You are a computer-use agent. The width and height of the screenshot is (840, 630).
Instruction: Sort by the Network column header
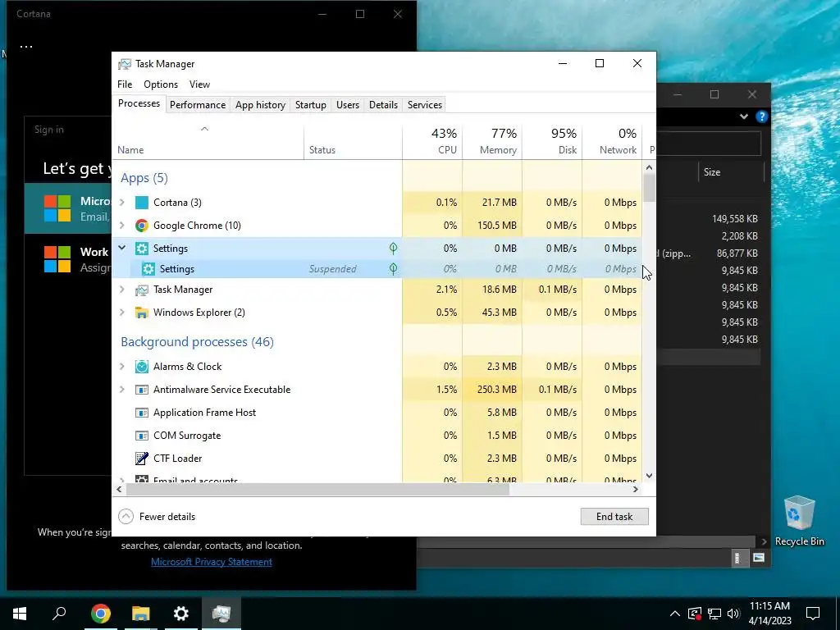point(612,141)
